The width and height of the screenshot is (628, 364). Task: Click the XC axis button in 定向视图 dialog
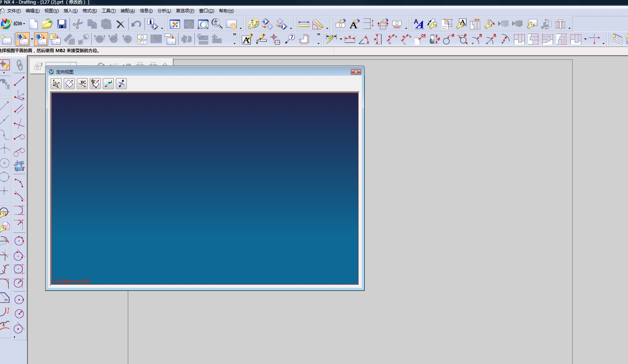tap(82, 84)
